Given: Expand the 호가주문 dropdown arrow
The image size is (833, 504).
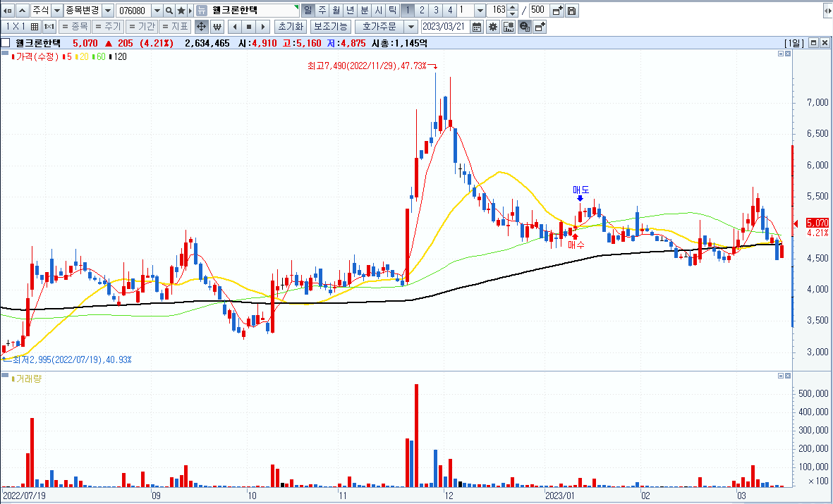Looking at the screenshot, I should pyautogui.click(x=411, y=27).
